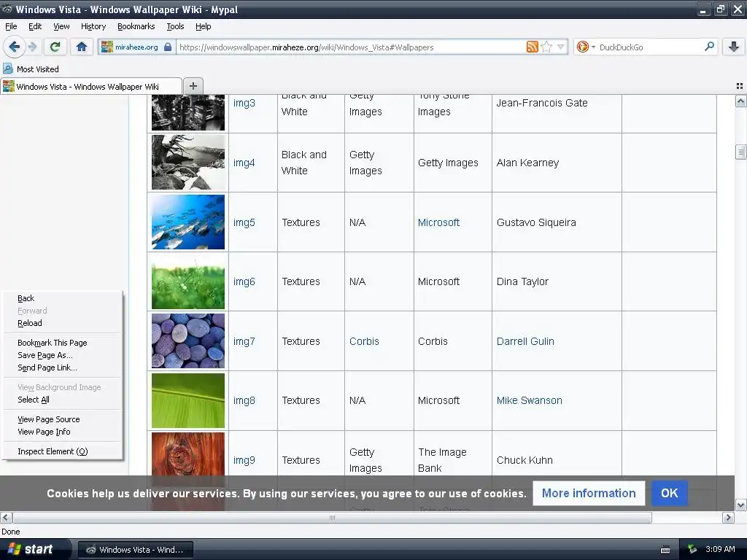Open a new tab with plus button
The width and height of the screenshot is (747, 560).
pyautogui.click(x=193, y=86)
